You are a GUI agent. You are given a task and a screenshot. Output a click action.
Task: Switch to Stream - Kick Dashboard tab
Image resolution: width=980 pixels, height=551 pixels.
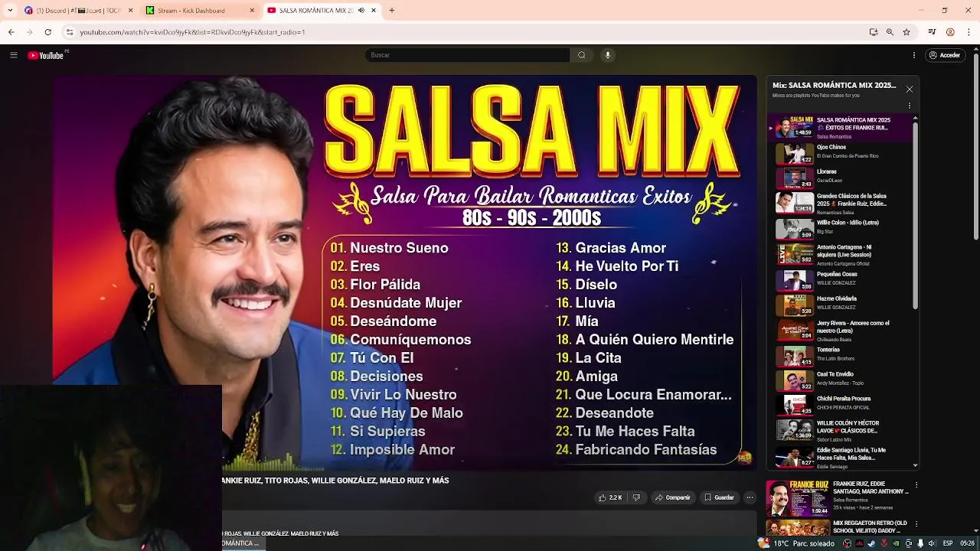199,11
